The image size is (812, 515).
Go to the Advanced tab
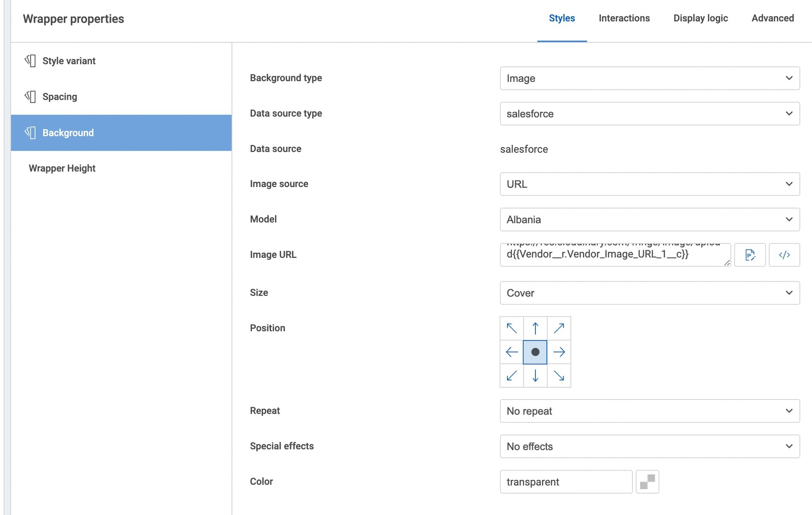pyautogui.click(x=773, y=18)
